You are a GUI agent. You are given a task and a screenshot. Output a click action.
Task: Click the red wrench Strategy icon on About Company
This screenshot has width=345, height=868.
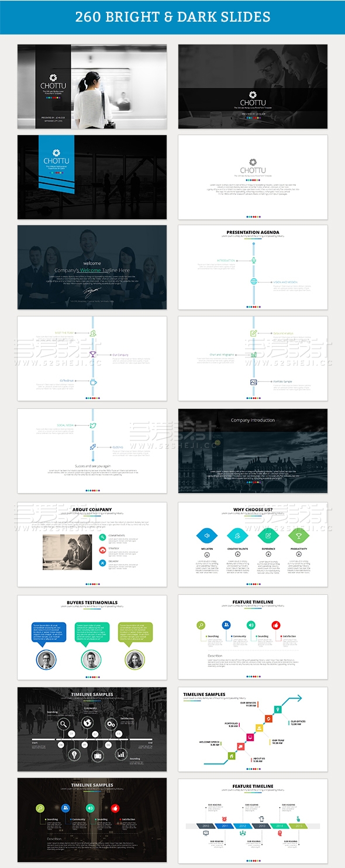point(102,550)
